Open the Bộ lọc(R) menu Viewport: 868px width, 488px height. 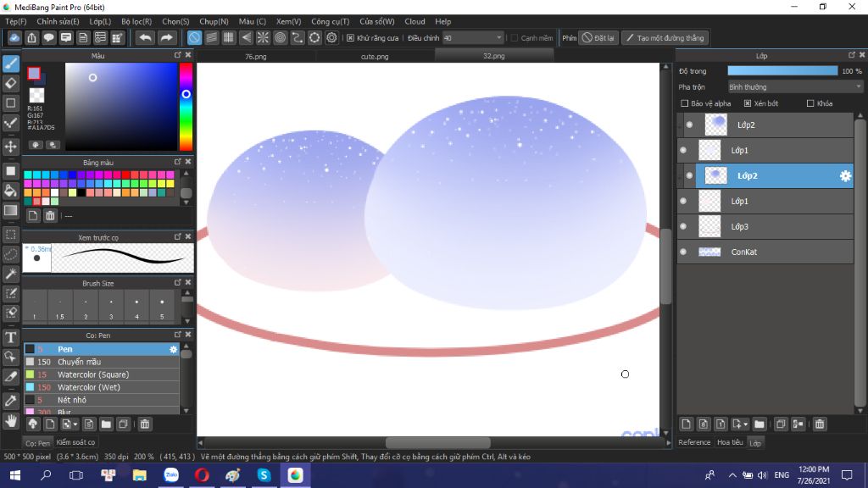136,21
